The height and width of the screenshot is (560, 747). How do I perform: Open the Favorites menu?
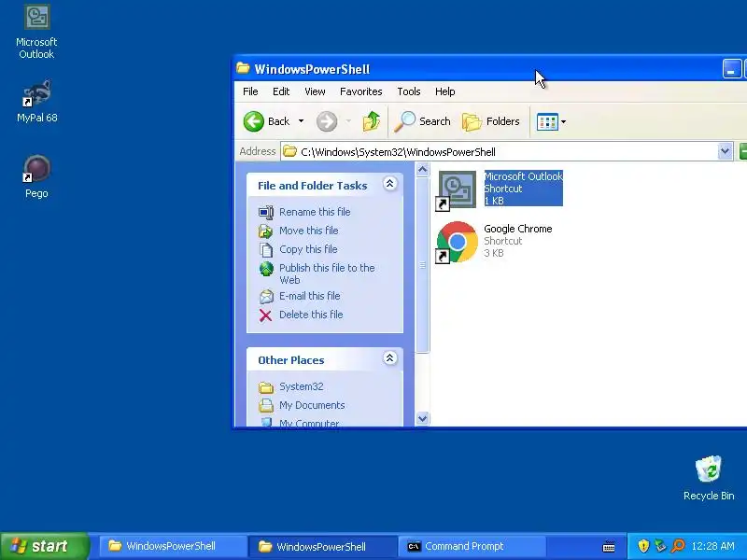pyautogui.click(x=360, y=91)
